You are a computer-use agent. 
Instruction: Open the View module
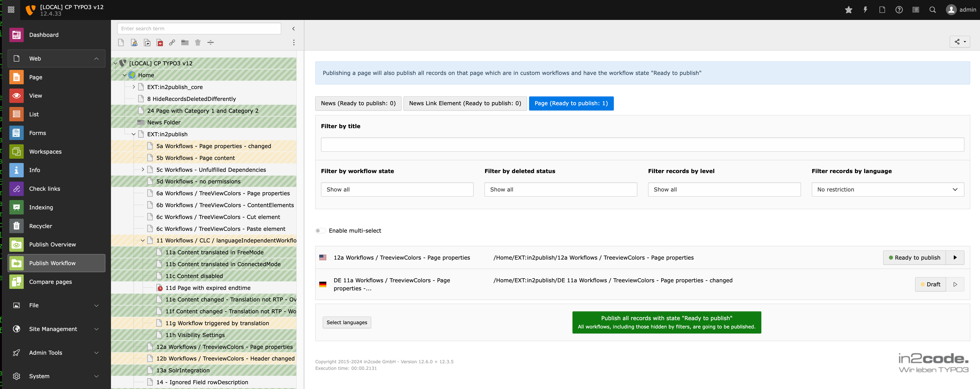(56, 96)
